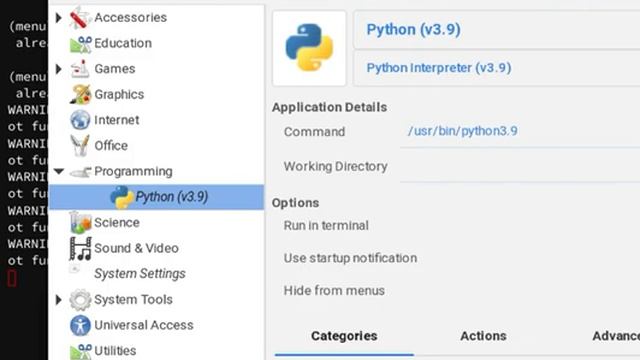Click the Command label text
This screenshot has width=640, height=360.
tap(314, 132)
